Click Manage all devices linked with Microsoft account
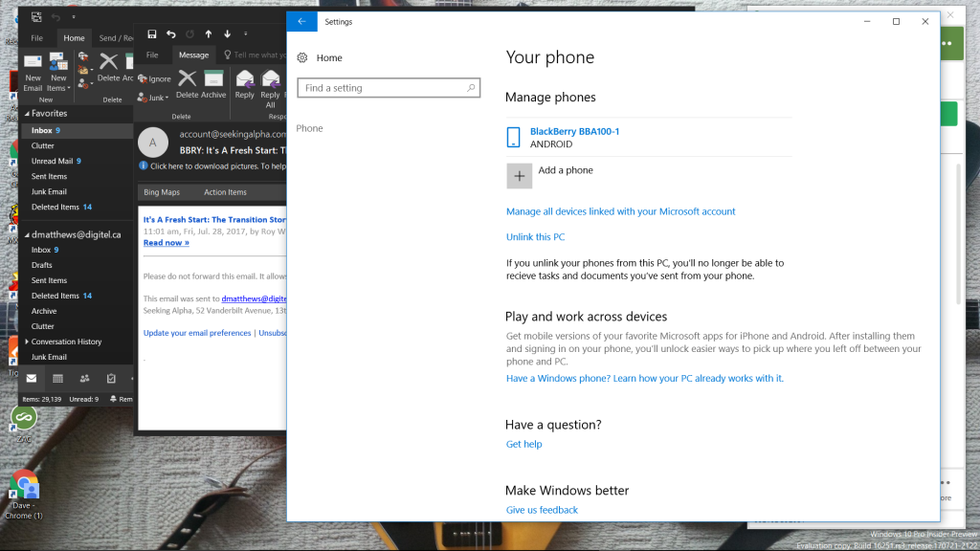 pyautogui.click(x=620, y=211)
